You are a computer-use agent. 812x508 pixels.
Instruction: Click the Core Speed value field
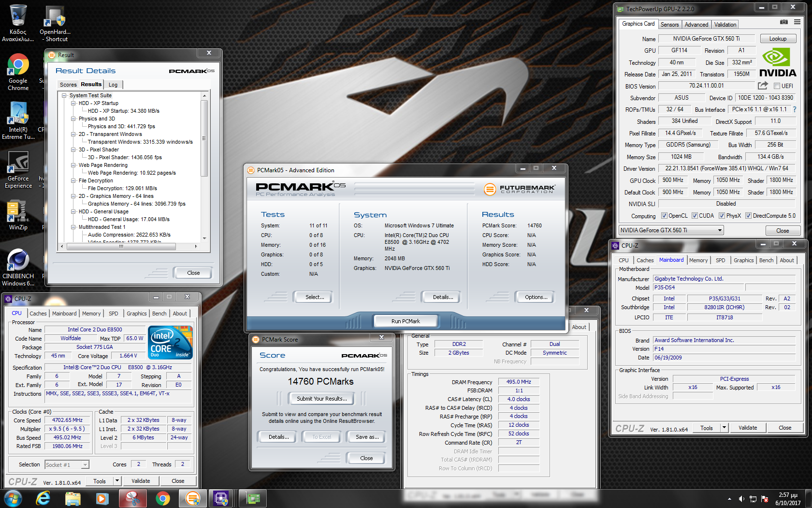click(67, 420)
